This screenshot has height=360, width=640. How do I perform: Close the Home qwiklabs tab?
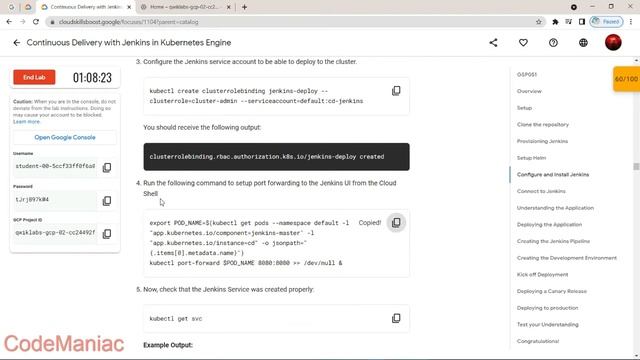click(228, 7)
